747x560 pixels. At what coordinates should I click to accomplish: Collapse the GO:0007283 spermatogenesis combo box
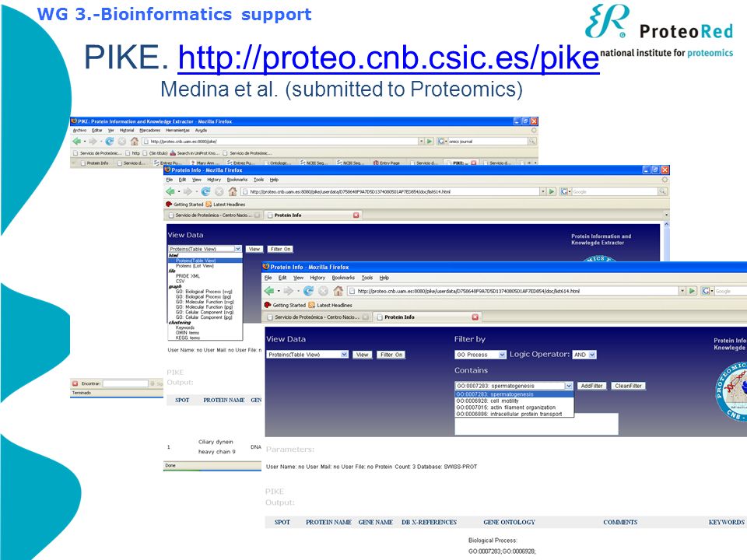(x=569, y=386)
